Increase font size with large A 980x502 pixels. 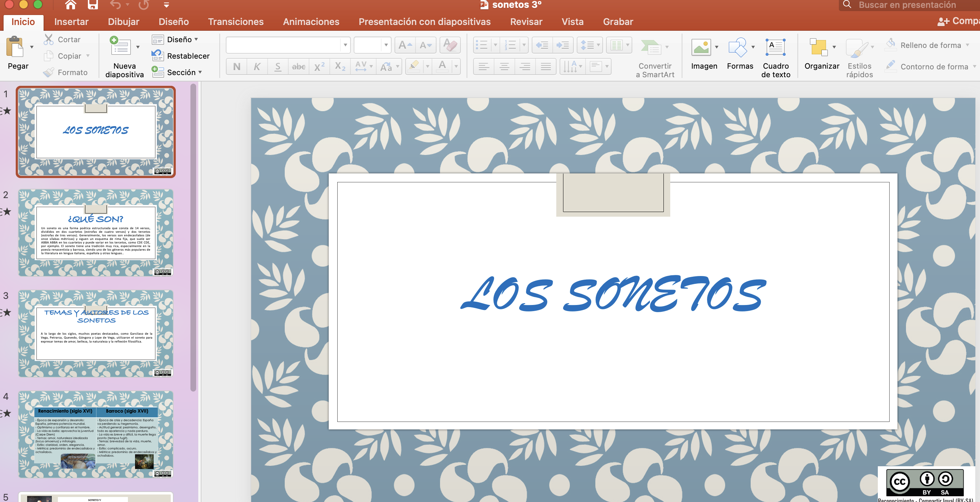tap(405, 45)
